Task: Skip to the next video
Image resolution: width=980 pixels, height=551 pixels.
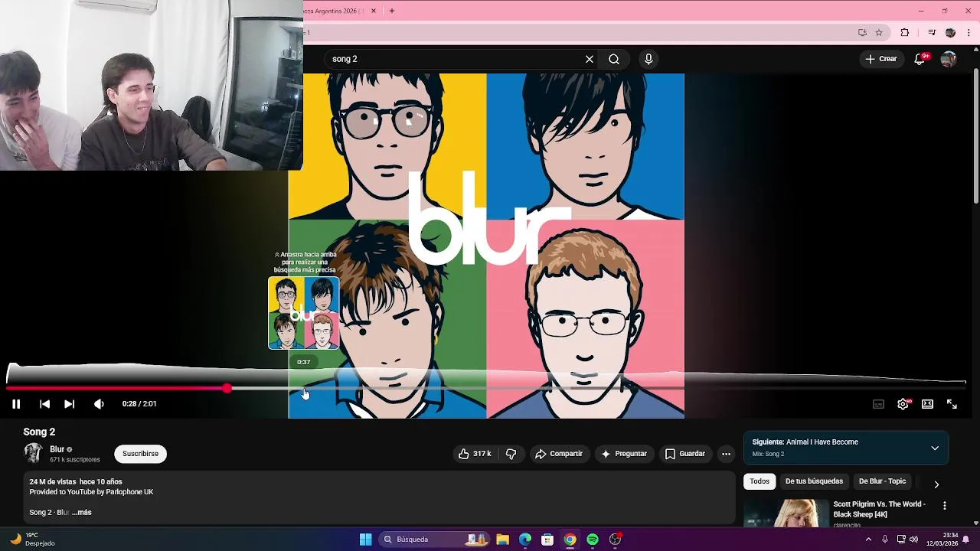Action: (x=69, y=404)
